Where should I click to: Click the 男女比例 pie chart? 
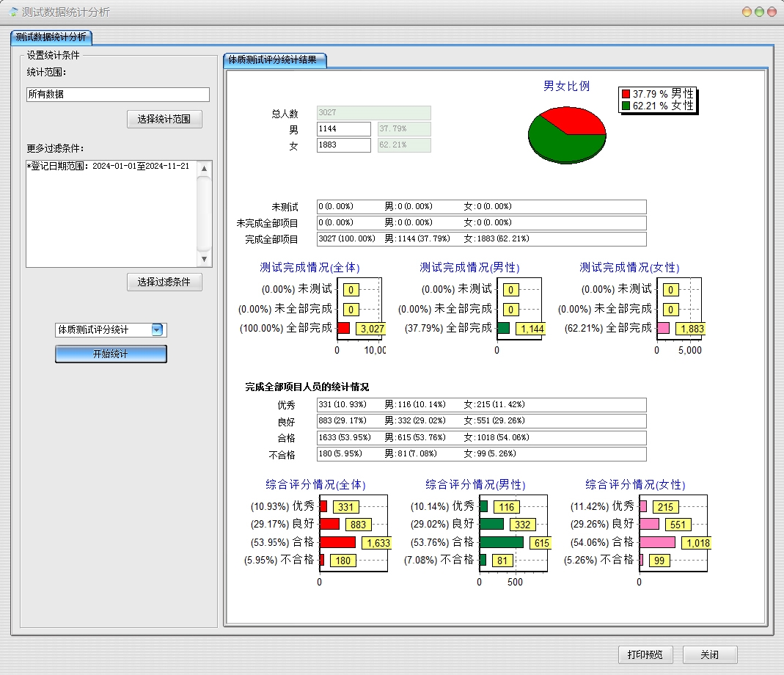567,132
